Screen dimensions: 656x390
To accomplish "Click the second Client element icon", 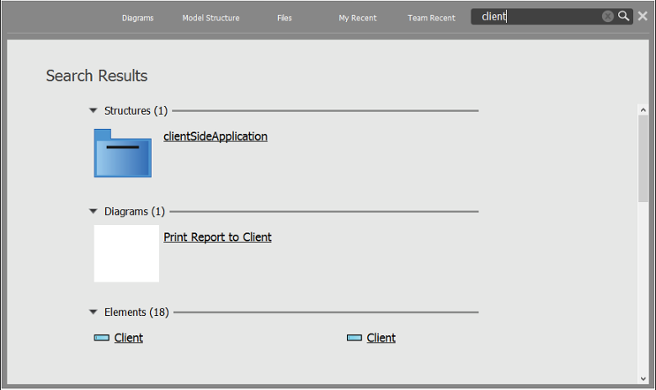I will tap(354, 338).
